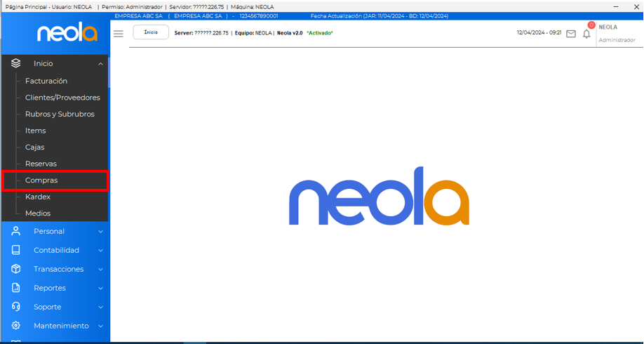Click the neola logo in the sidebar
This screenshot has height=344, width=644.
(x=67, y=32)
